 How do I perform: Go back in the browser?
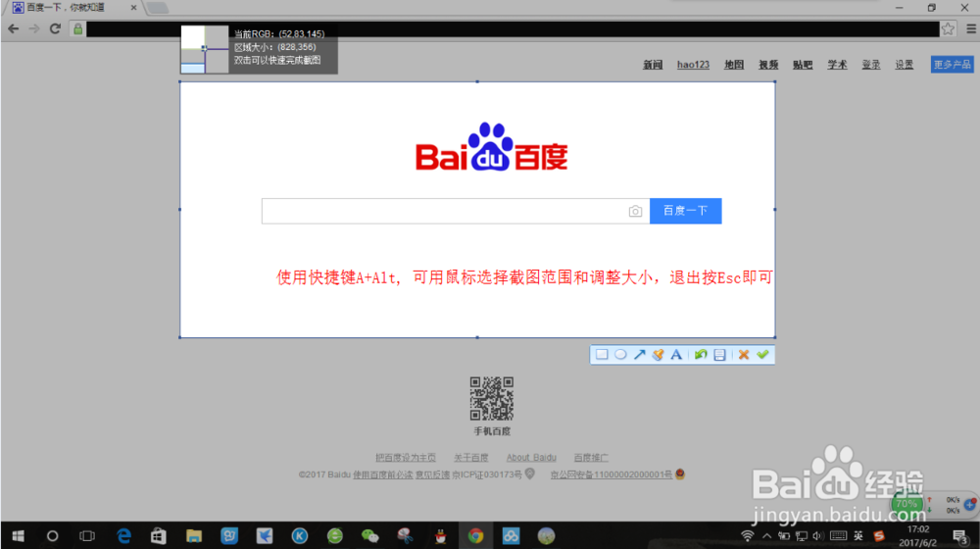point(13,28)
